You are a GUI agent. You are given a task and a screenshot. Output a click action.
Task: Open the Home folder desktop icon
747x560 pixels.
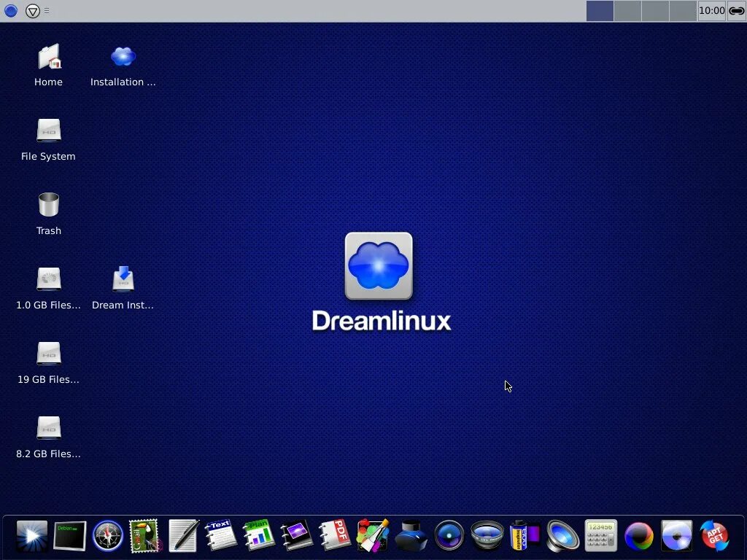pyautogui.click(x=49, y=57)
